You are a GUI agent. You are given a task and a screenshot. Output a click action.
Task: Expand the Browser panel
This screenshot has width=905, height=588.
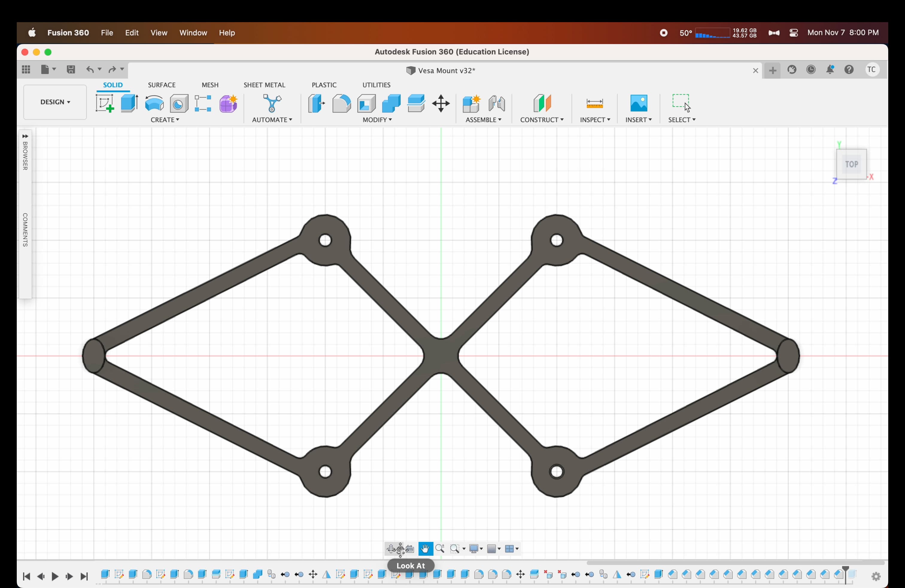(25, 136)
